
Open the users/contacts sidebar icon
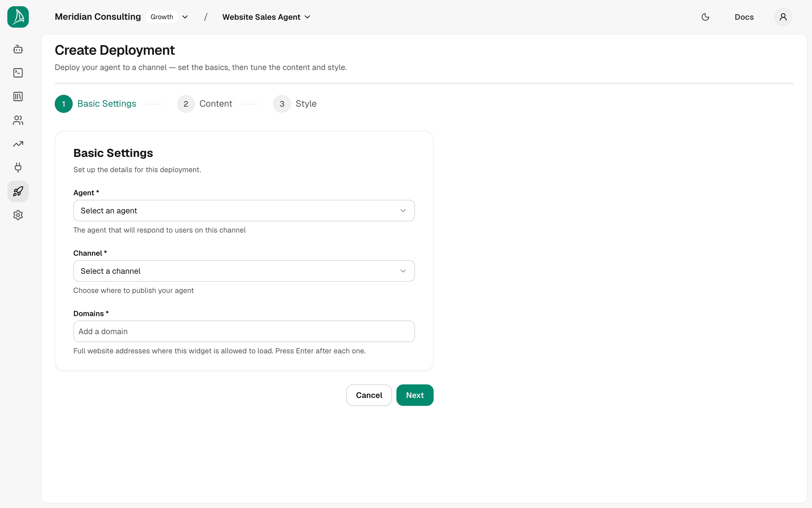(18, 120)
